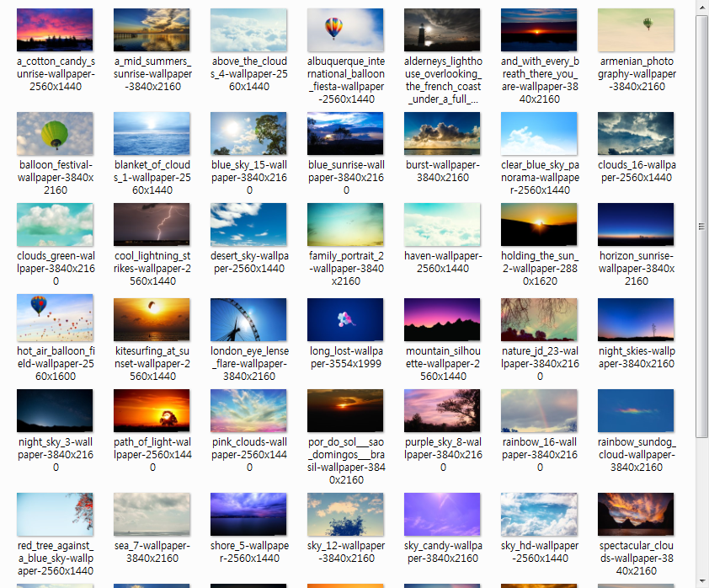Select the rainbow_16 wallpaper thumbnail

(539, 410)
